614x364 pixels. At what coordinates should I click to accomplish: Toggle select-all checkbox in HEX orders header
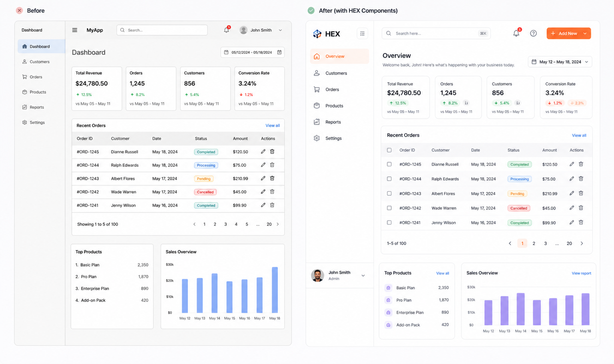[389, 150]
